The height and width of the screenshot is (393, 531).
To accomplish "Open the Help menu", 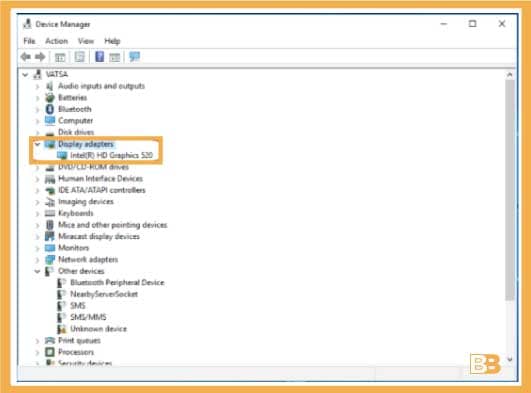I will (112, 41).
